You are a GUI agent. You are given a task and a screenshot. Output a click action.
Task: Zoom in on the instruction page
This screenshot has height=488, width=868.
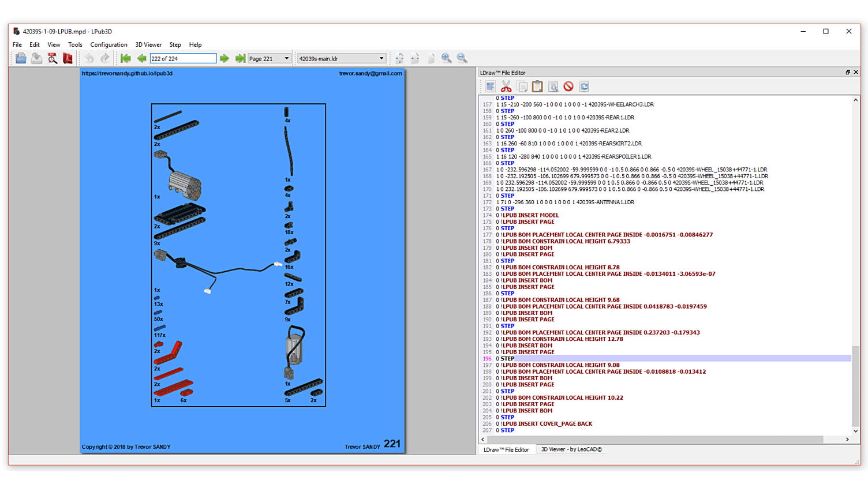pos(447,58)
